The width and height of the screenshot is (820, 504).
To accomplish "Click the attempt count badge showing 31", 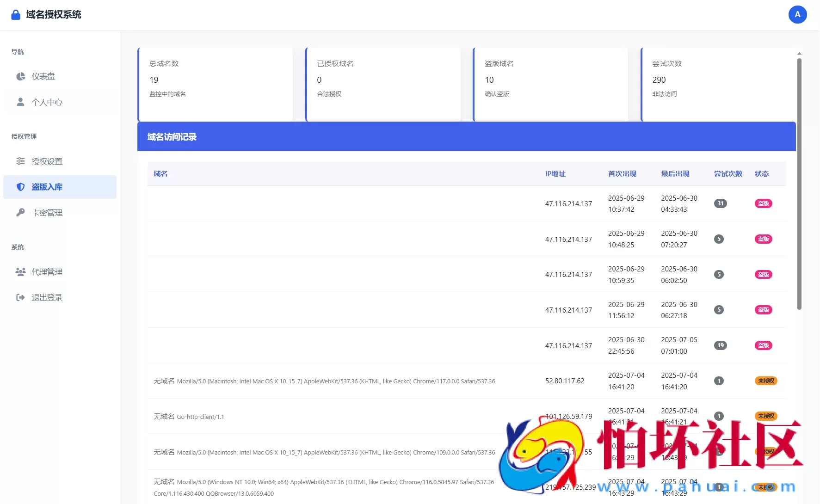I will (721, 203).
